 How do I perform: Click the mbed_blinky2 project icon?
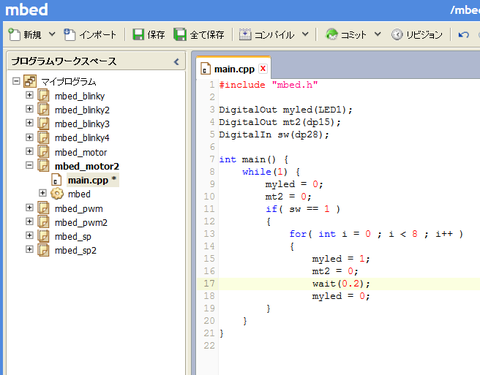pyautogui.click(x=43, y=109)
